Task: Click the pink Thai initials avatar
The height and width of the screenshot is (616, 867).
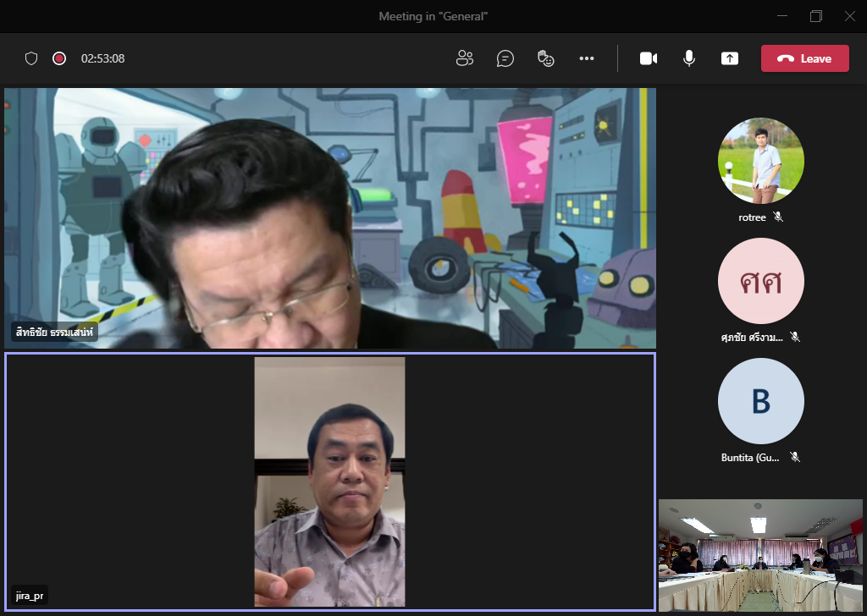Action: coord(760,281)
